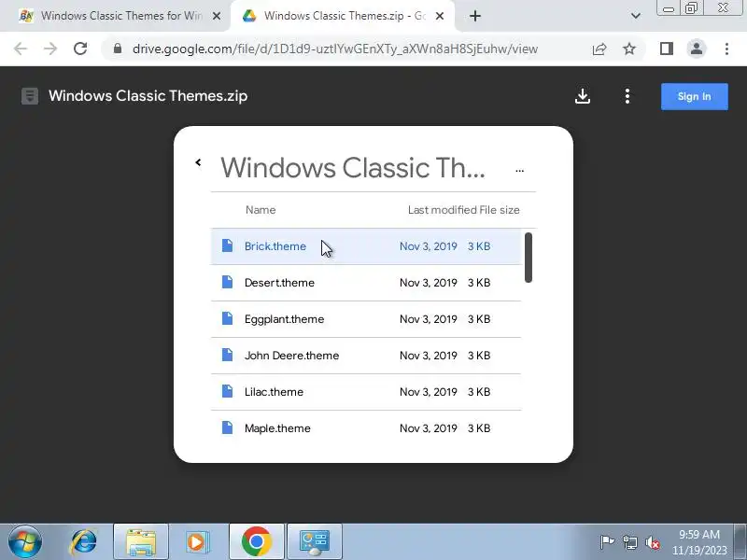Open the tab search dropdown chevron
The width and height of the screenshot is (747, 560).
tap(636, 16)
